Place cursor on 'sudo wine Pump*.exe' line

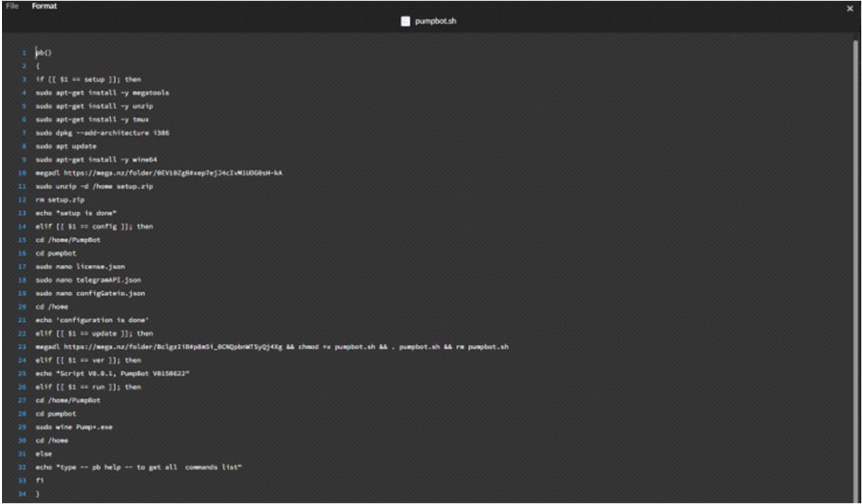74,426
